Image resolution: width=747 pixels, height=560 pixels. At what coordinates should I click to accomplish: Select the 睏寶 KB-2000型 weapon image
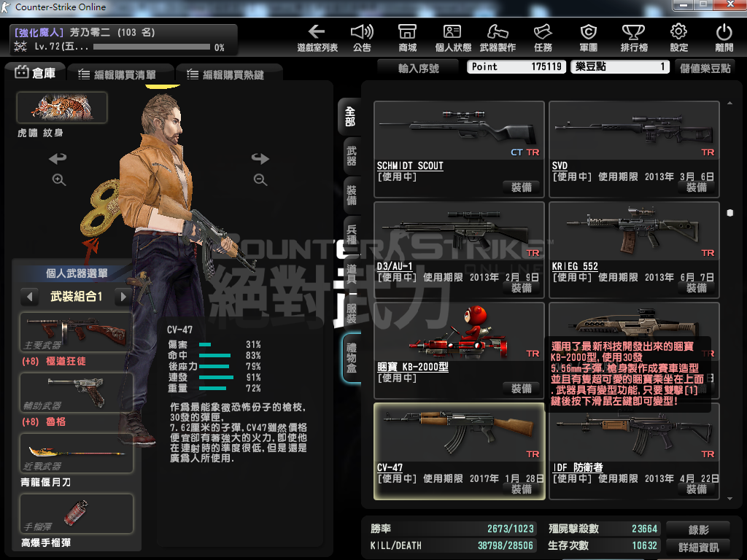point(460,332)
